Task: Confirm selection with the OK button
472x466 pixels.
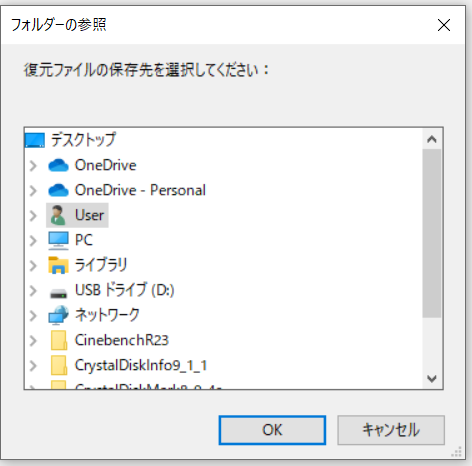Action: [x=272, y=430]
